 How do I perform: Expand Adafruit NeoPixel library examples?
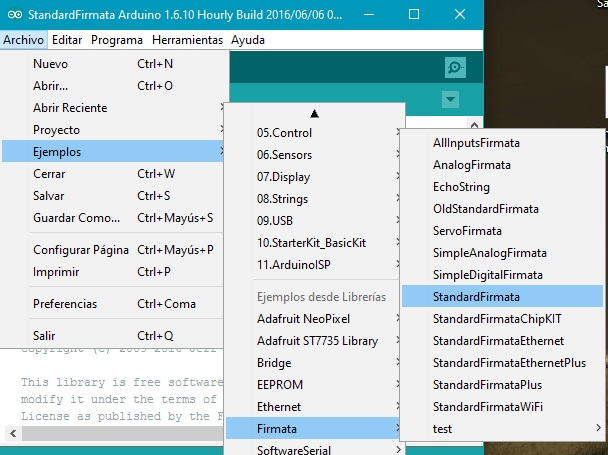click(313, 319)
